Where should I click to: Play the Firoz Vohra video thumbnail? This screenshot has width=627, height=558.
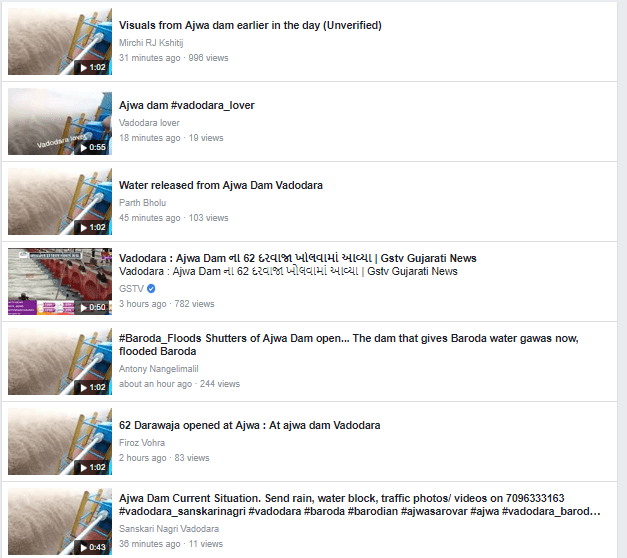pos(60,441)
